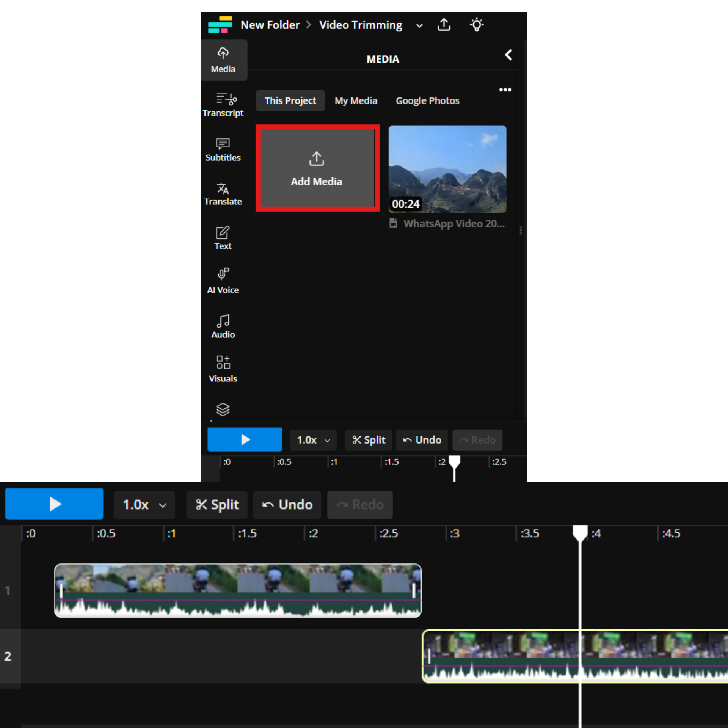Click the layers stack icon in sidebar
The width and height of the screenshot is (728, 728).
[223, 409]
